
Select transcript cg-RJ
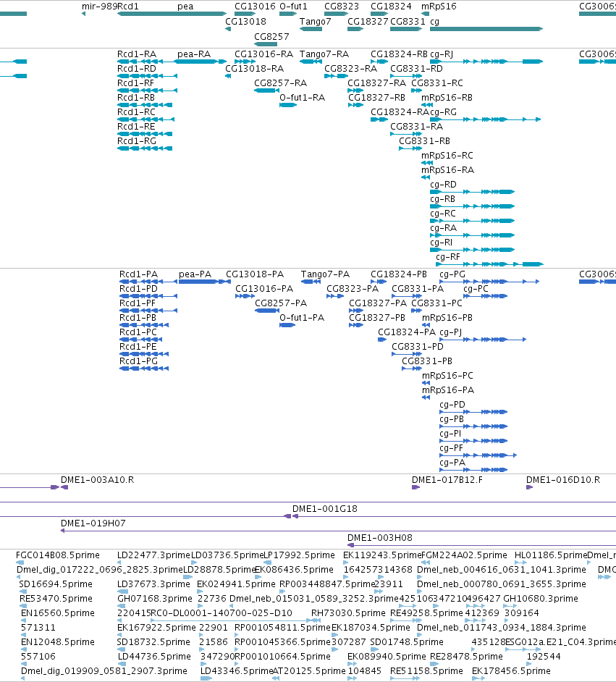pyautogui.click(x=442, y=54)
